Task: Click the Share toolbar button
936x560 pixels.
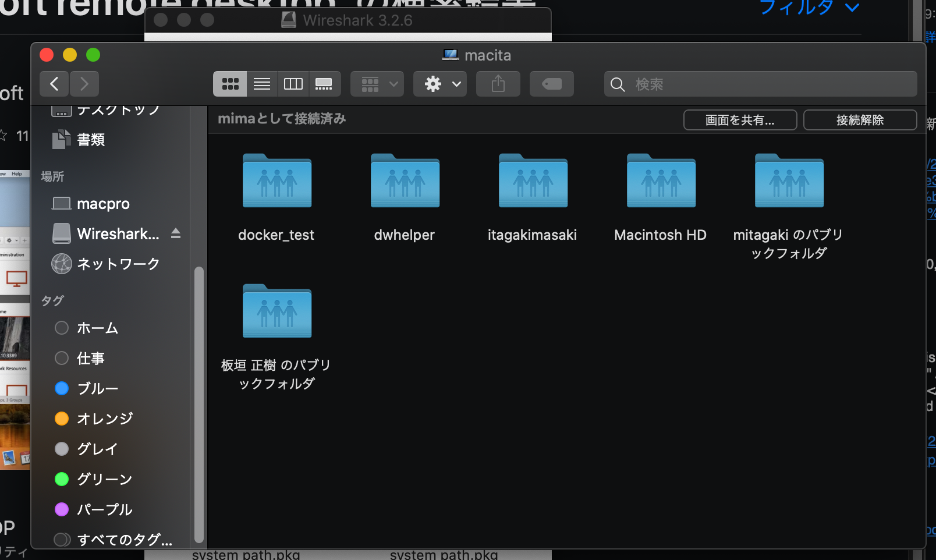Action: [498, 84]
